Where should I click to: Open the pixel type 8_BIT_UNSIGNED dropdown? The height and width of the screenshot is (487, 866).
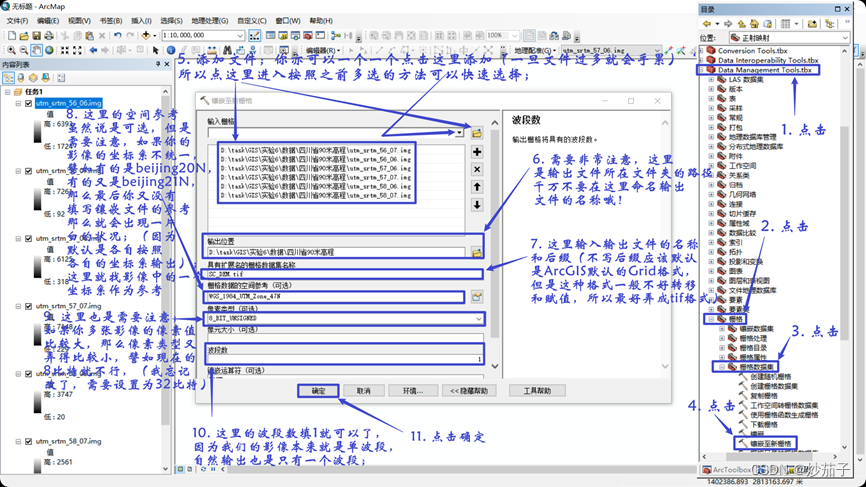click(x=478, y=319)
